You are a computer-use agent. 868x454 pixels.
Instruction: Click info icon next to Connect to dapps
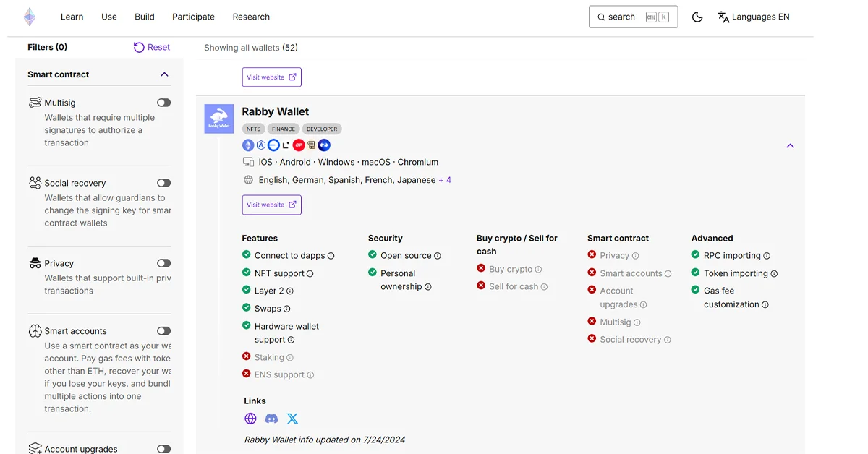(x=331, y=256)
